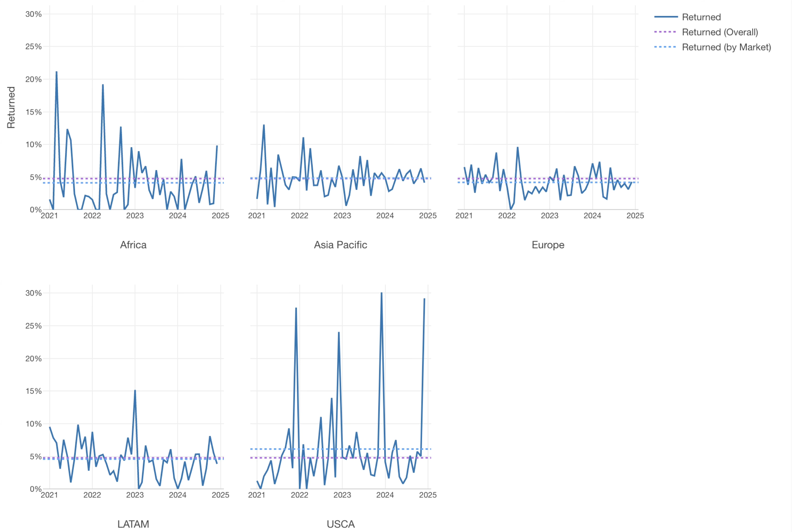
Task: Click the 30% tick label on the Africa chart
Action: (x=34, y=14)
